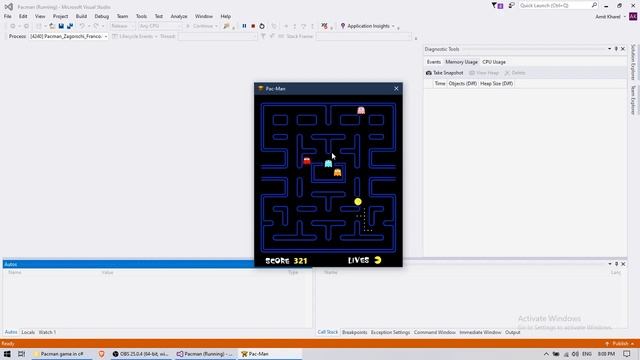The image size is (640, 360).
Task: Open the Immediate Window tab
Action: [480, 332]
